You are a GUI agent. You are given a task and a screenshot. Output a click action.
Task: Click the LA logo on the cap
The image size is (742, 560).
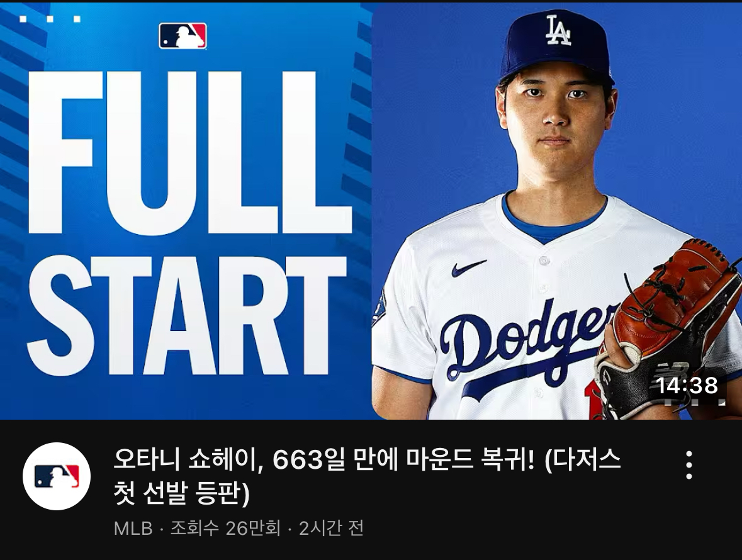(558, 30)
